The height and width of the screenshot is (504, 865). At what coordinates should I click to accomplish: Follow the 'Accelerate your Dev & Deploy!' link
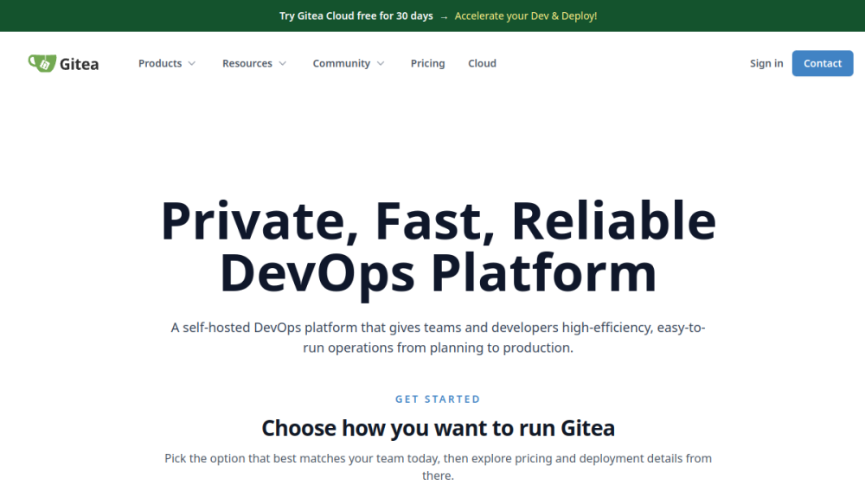point(526,16)
